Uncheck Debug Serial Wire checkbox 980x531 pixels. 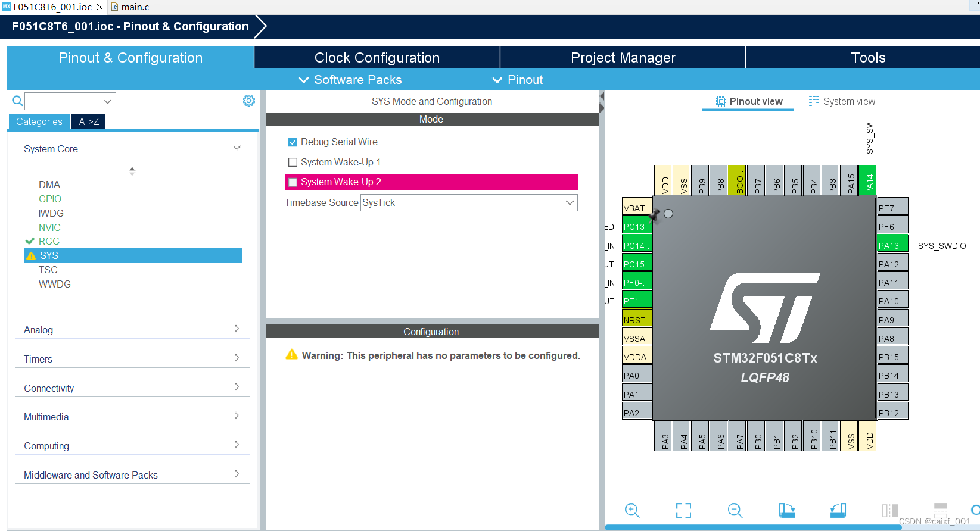[x=293, y=142]
